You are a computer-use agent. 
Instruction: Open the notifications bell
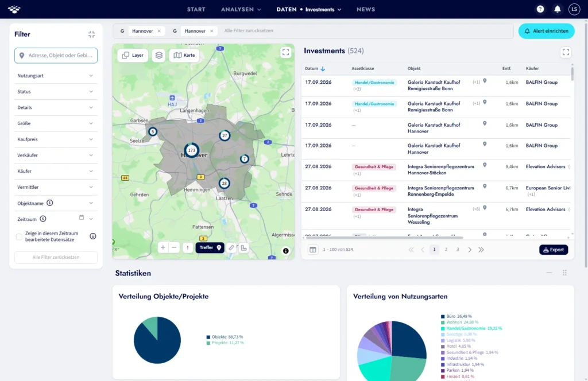[557, 9]
